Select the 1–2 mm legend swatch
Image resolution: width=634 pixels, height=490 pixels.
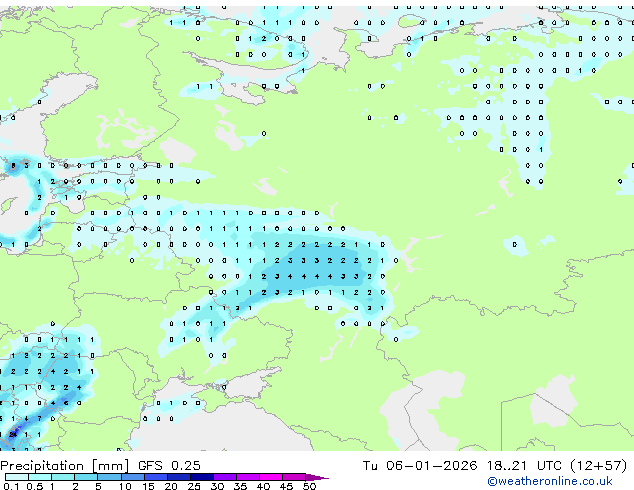[63, 477]
